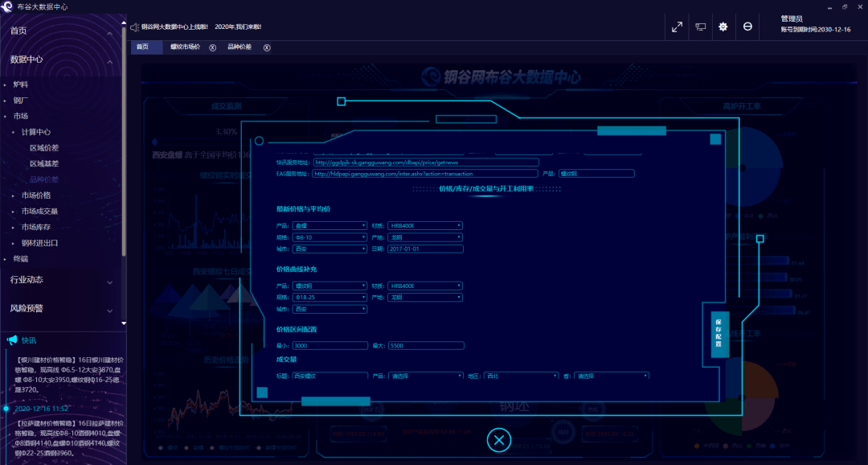Click the 最大 field with 5500
The height and width of the screenshot is (465, 868).
(426, 345)
